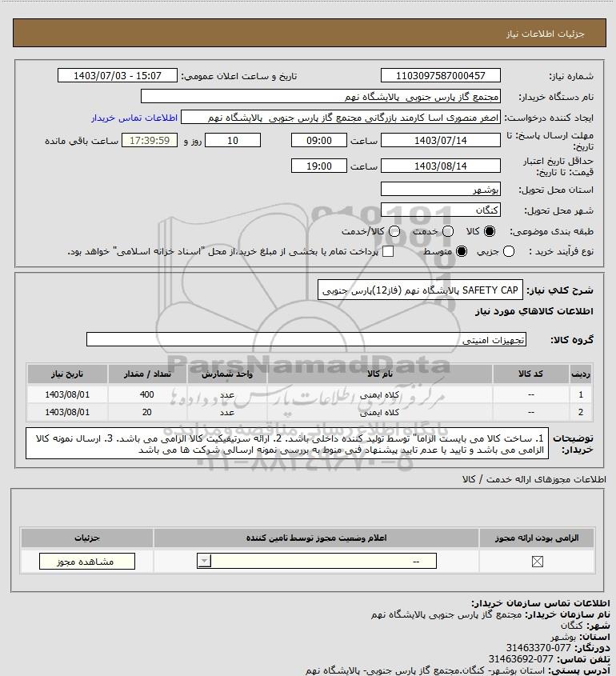Click the نام کالا column header
This screenshot has width=616, height=676.
click(380, 374)
